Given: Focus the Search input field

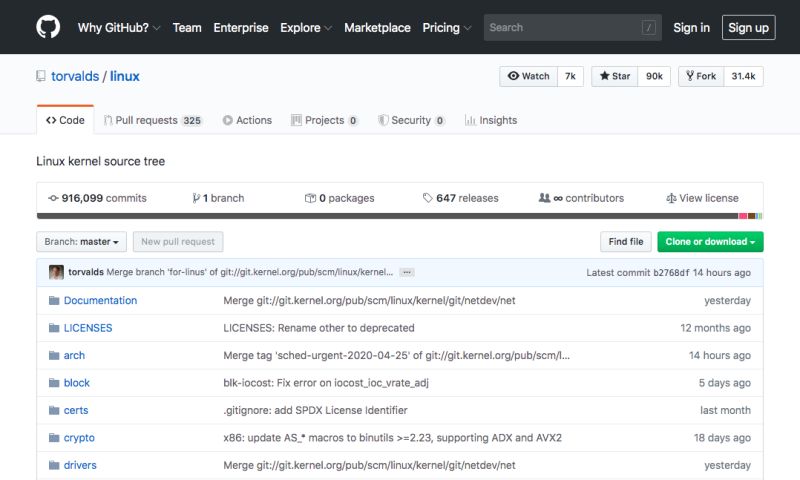Looking at the screenshot, I should pyautogui.click(x=572, y=28).
